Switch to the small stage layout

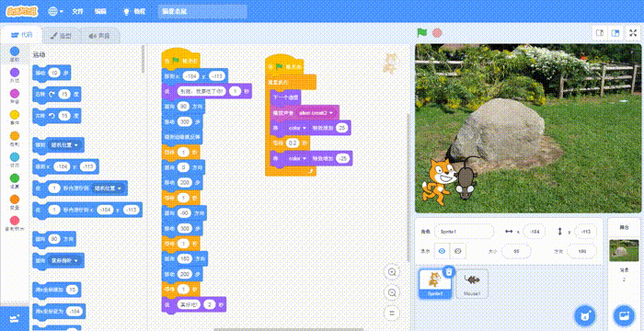(600, 33)
